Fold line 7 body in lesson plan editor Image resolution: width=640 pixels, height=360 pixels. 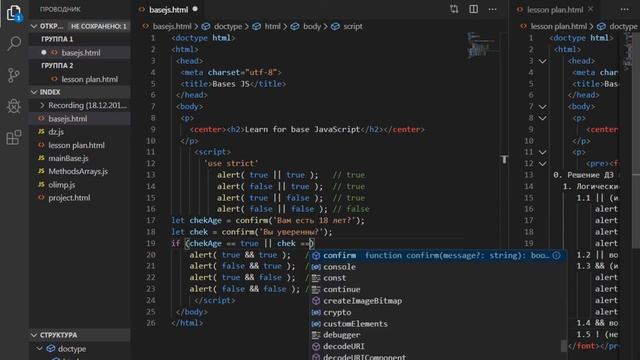point(542,107)
